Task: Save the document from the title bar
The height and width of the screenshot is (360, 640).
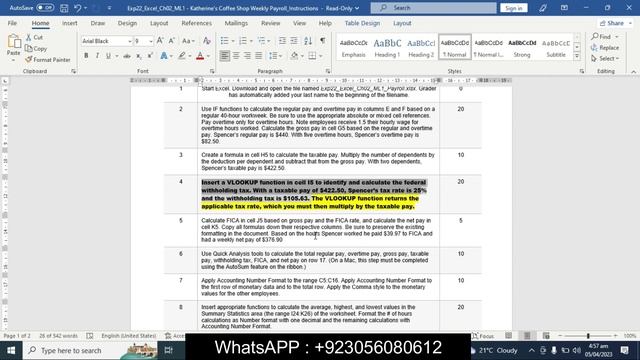Action: point(64,8)
